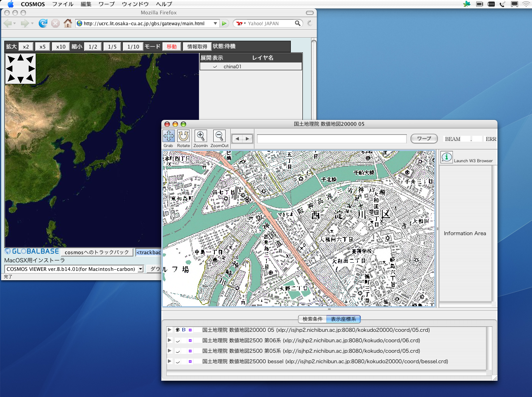Click the x5 zoom-in button
This screenshot has width=532, height=397.
point(43,47)
